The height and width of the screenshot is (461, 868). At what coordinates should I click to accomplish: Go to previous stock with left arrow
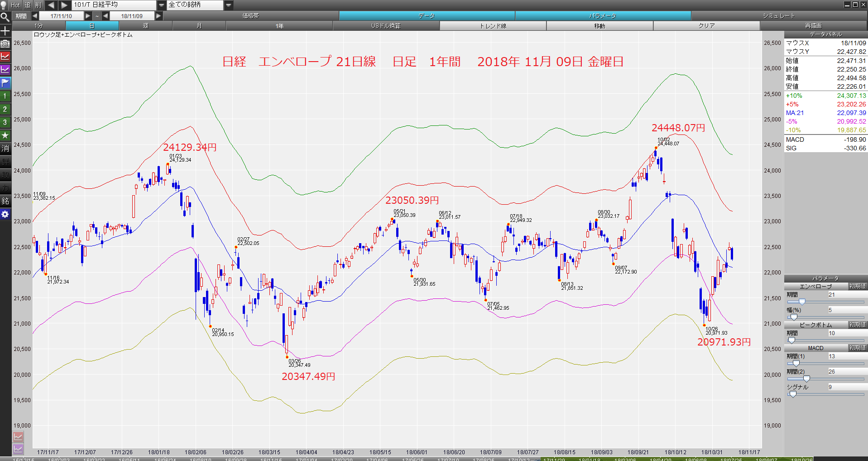[x=51, y=5]
